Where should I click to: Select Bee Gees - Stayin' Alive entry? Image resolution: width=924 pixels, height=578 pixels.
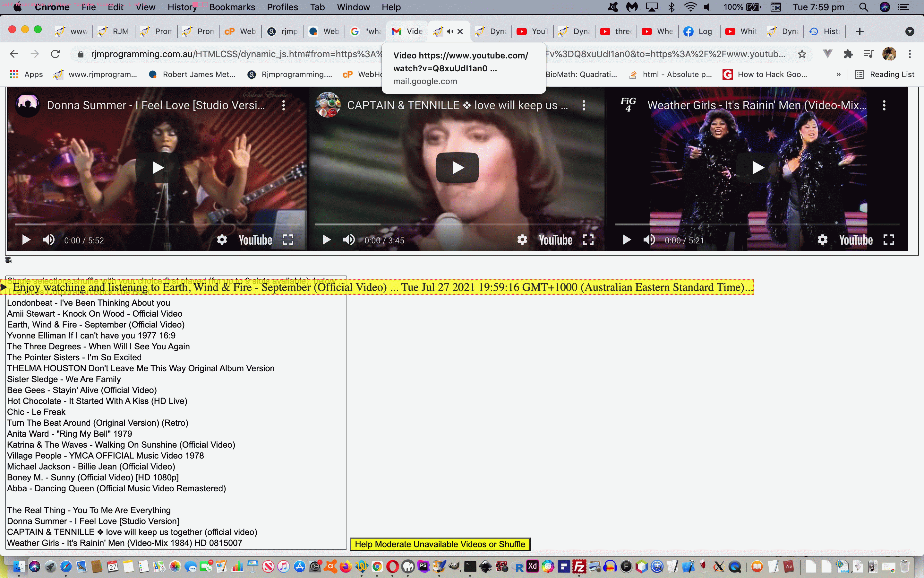[x=82, y=390]
